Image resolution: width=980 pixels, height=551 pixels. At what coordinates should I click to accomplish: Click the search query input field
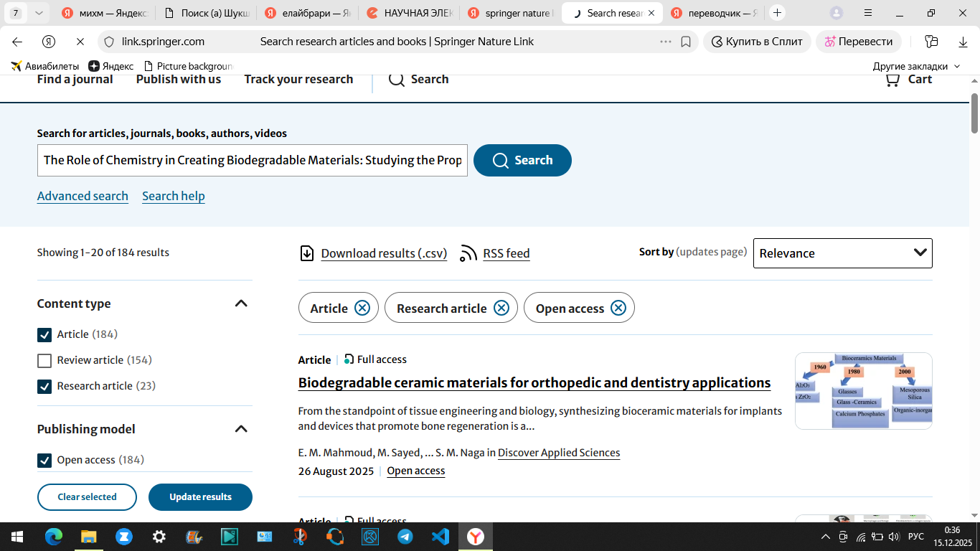252,160
